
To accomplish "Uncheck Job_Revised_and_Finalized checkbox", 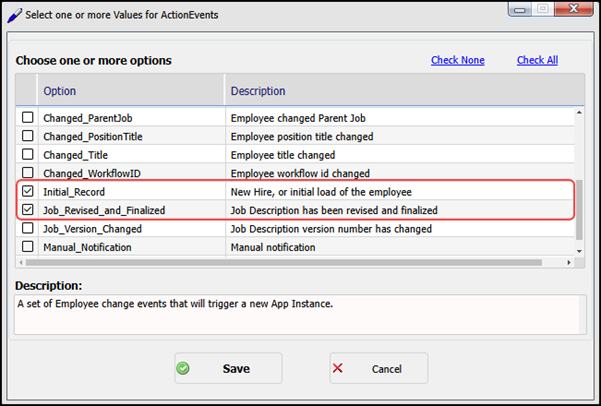I will [x=28, y=210].
